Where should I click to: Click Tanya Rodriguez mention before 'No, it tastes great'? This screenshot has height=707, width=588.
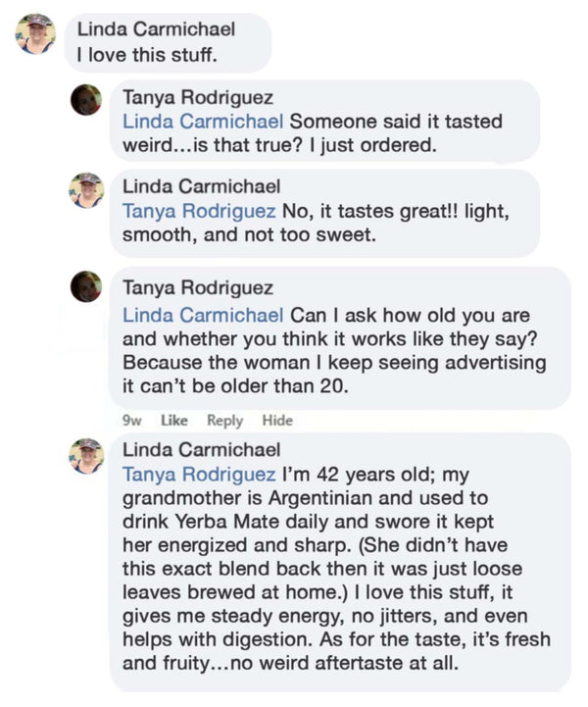point(198,210)
